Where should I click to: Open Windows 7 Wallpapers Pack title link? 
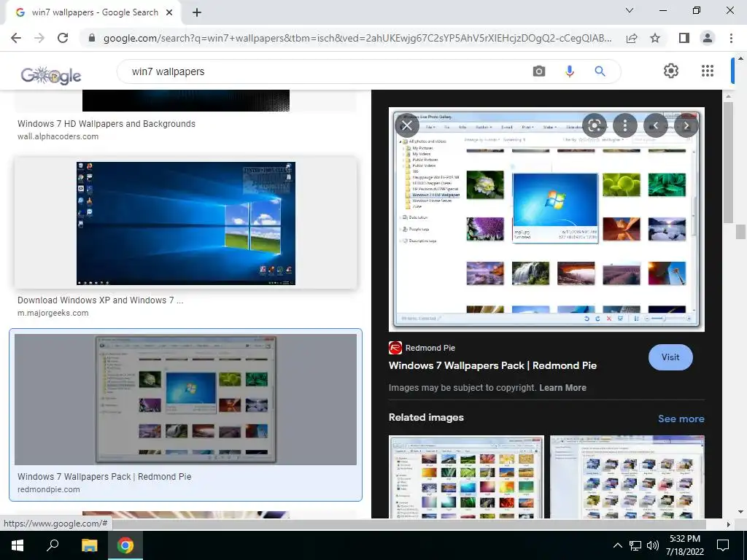coord(492,366)
